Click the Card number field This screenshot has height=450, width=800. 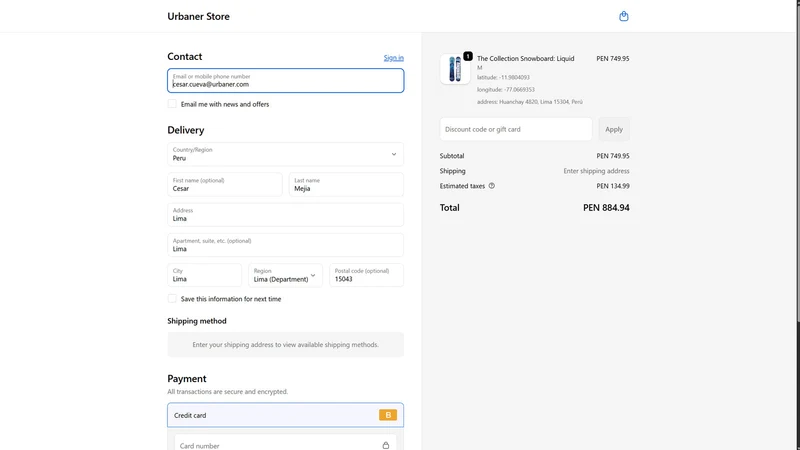coord(285,443)
